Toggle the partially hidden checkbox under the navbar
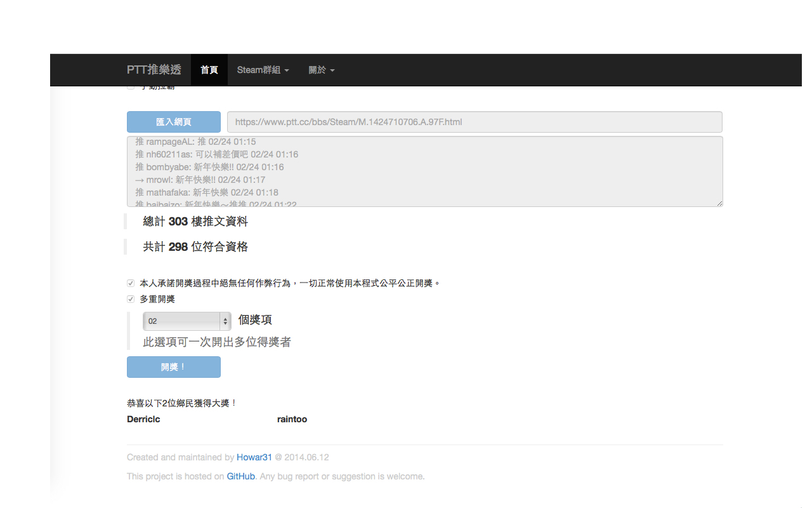This screenshot has width=812, height=508. (x=131, y=87)
